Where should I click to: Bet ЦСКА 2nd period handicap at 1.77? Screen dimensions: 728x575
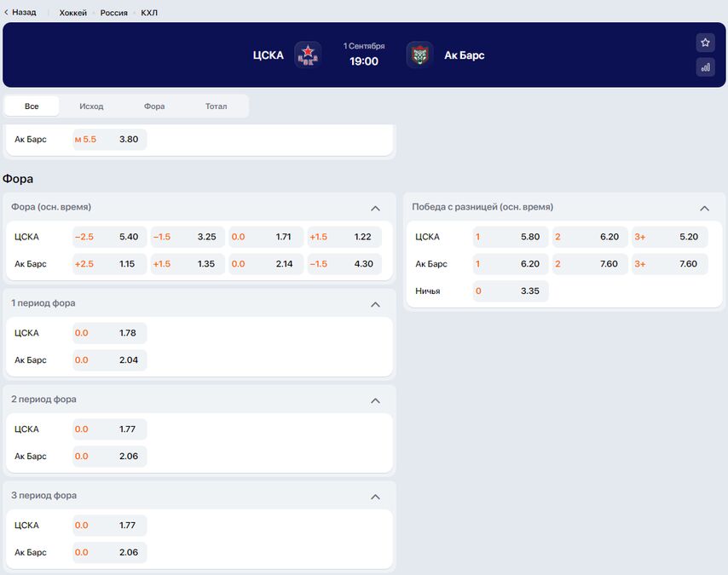[x=110, y=428]
